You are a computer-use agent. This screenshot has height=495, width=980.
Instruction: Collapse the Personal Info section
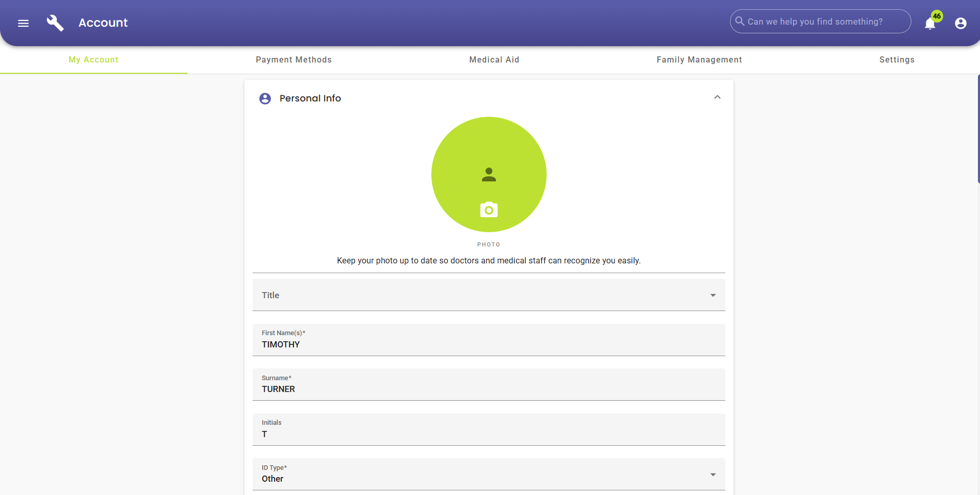point(717,97)
